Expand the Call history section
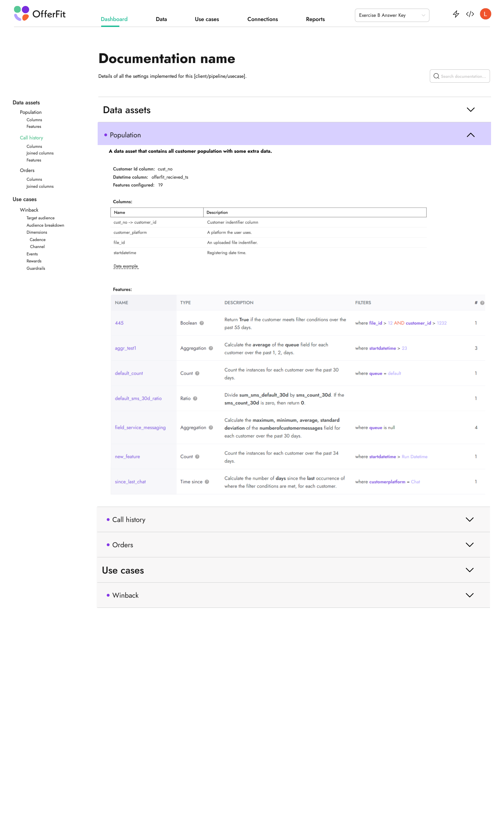Viewport: 504px width, 817px height. (x=469, y=520)
